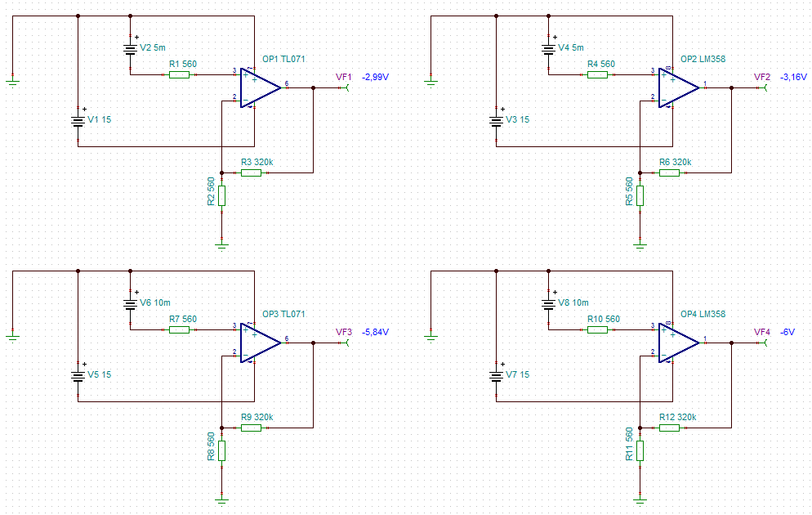This screenshot has height=515, width=812.
Task: Click the 'V1 15' label text
Action: pyautogui.click(x=100, y=119)
